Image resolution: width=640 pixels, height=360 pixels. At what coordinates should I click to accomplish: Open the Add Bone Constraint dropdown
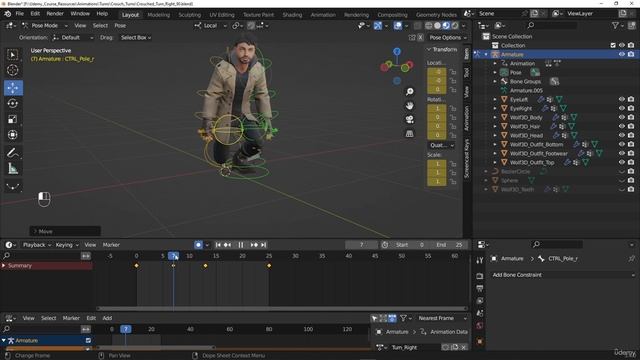[563, 275]
